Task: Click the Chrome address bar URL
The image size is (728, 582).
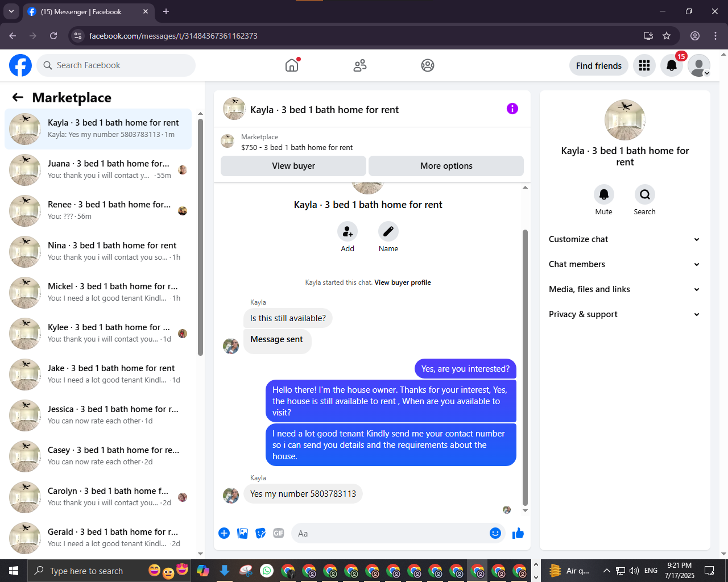Action: point(173,36)
